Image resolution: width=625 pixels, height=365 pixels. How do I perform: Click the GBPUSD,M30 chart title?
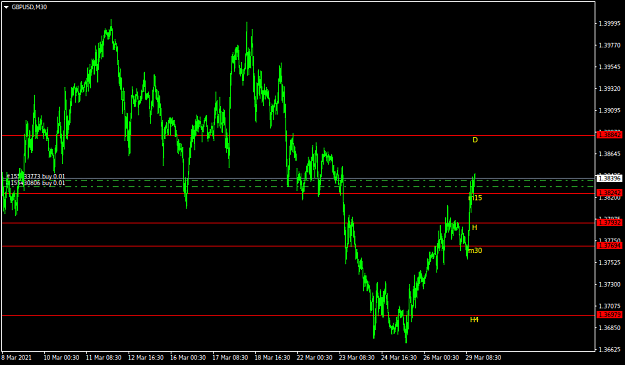29,7
